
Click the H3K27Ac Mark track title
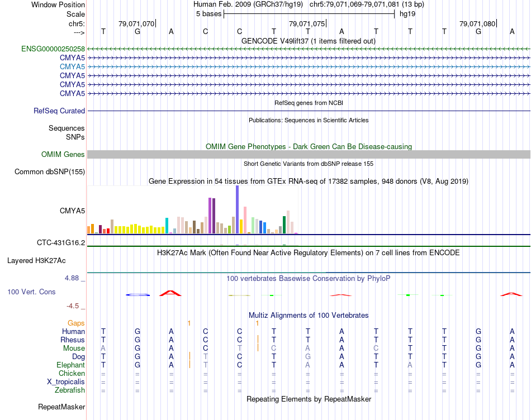click(309, 253)
